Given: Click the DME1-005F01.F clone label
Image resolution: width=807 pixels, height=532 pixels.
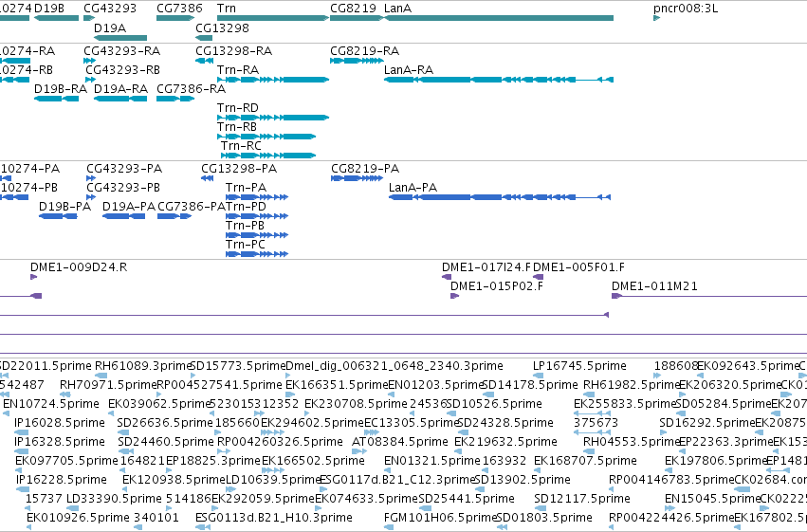Looking at the screenshot, I should pos(578,267).
